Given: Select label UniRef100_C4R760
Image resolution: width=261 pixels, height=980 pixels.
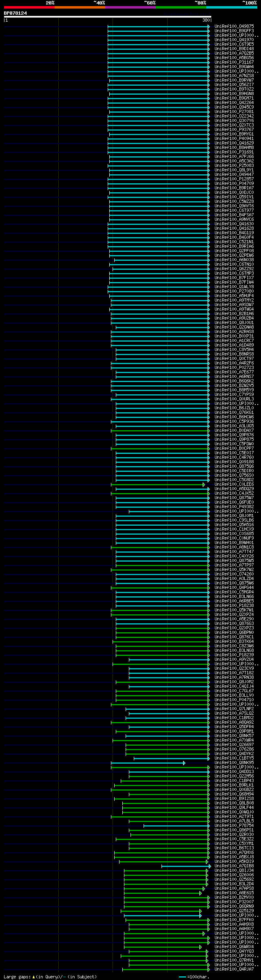Looking at the screenshot, I should coord(234,457).
